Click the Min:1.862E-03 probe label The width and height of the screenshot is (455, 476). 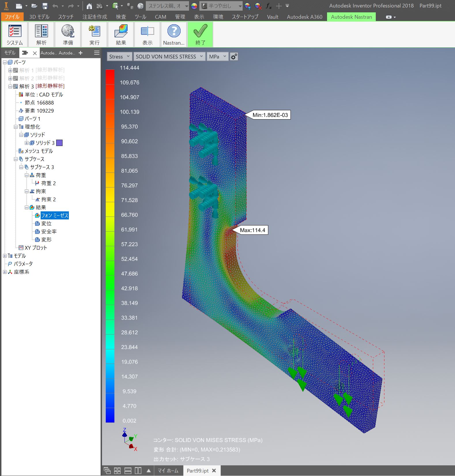click(270, 115)
